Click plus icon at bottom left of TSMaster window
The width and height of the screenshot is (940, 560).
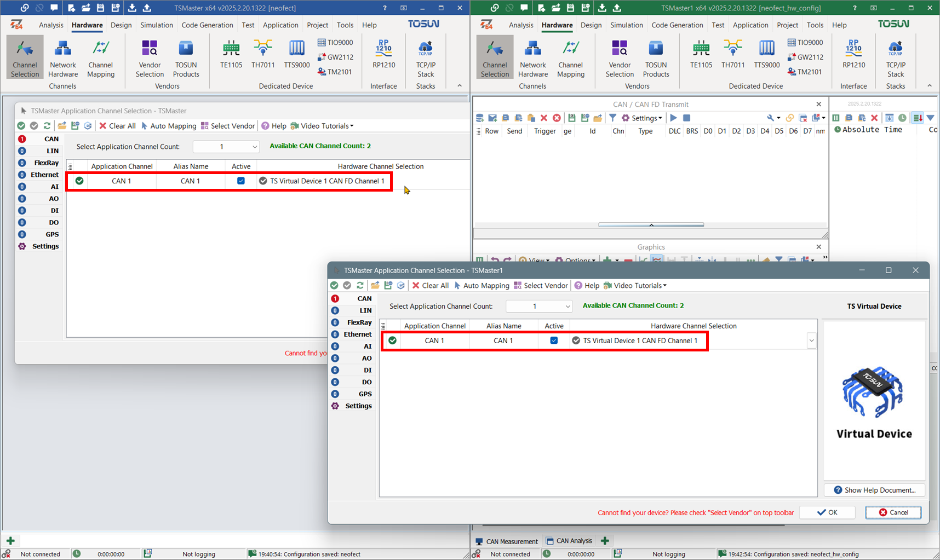coord(10,541)
